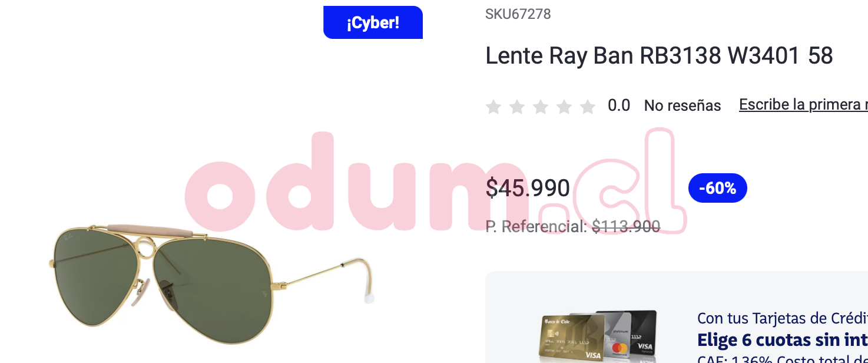Click the $45.990 sale price
Image resolution: width=868 pixels, height=363 pixels.
pyautogui.click(x=528, y=188)
